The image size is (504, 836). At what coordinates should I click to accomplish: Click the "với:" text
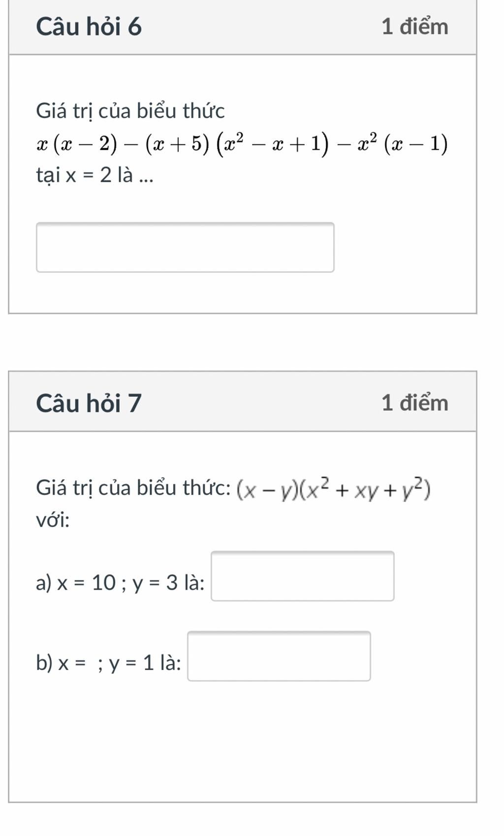tap(53, 520)
